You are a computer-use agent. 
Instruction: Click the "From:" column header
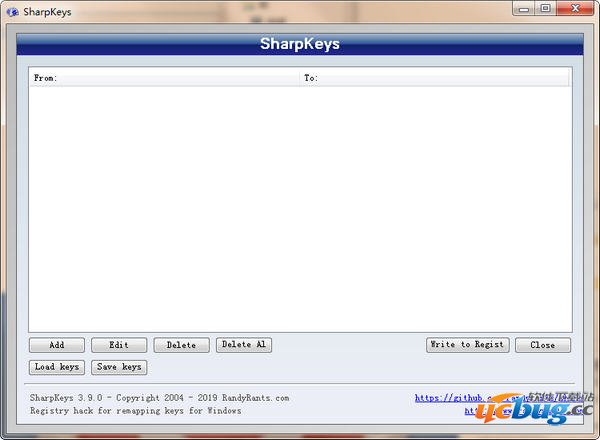pos(46,77)
